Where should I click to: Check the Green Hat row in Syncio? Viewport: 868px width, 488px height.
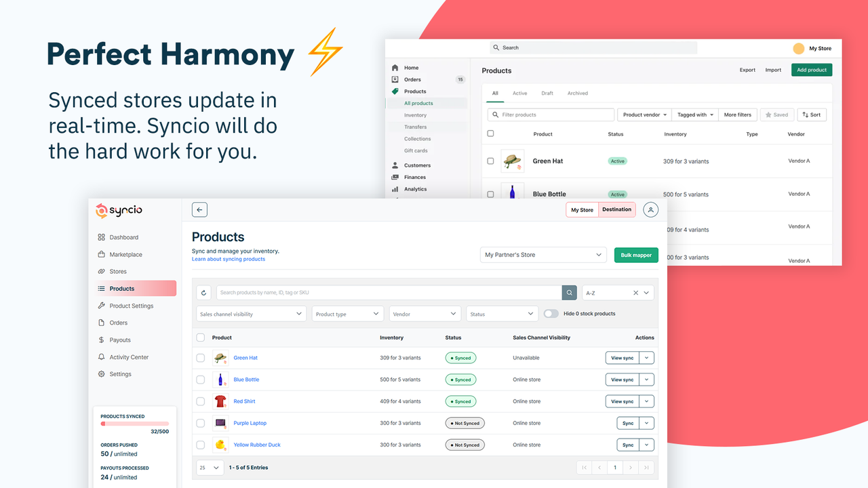click(x=201, y=358)
